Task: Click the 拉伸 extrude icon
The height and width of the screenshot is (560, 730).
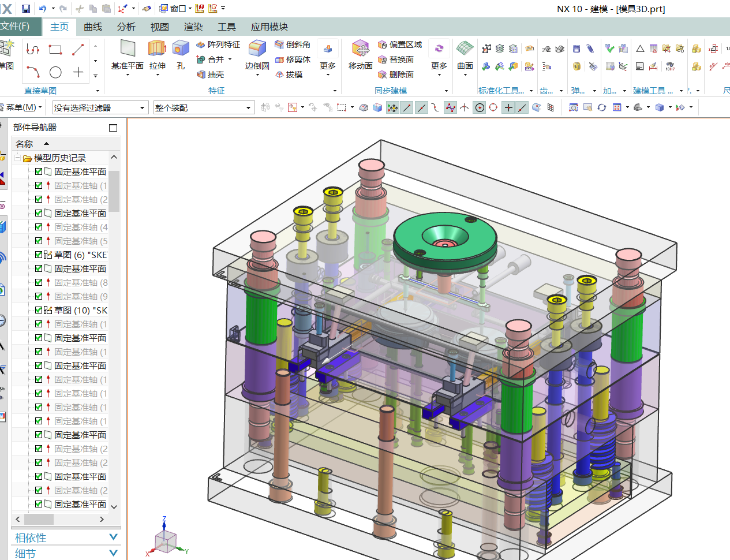Action: [x=157, y=48]
